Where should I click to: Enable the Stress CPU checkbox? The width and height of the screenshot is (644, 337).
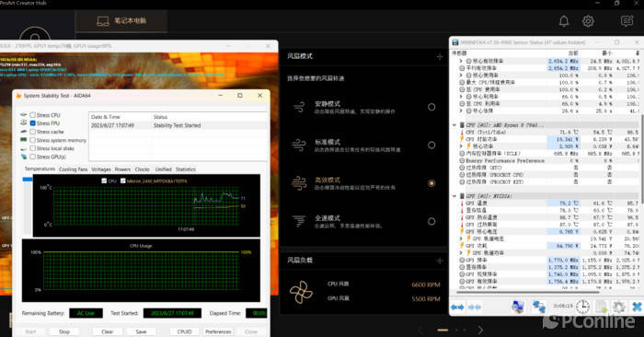[x=33, y=115]
